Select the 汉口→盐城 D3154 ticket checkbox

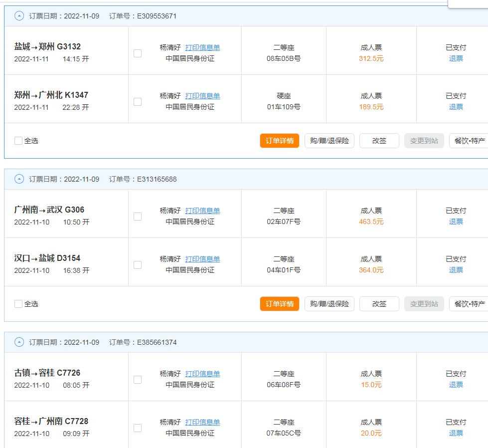[x=138, y=265]
